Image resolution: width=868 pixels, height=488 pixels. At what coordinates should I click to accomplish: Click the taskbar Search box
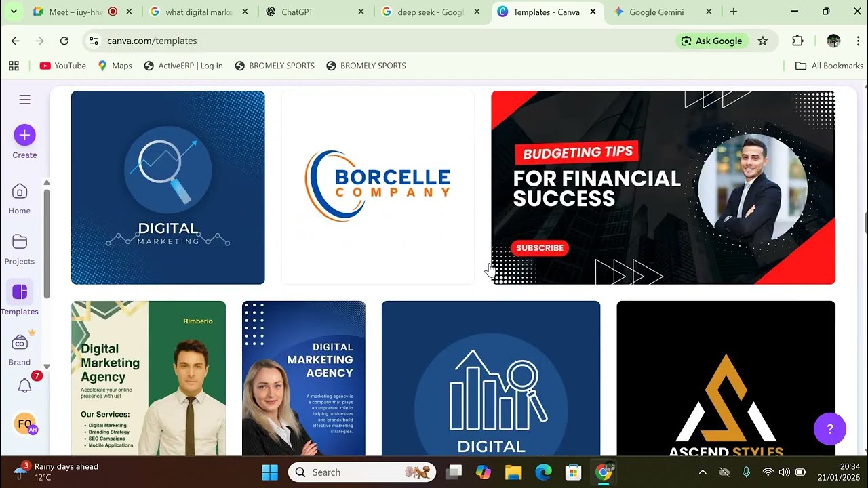[361, 472]
